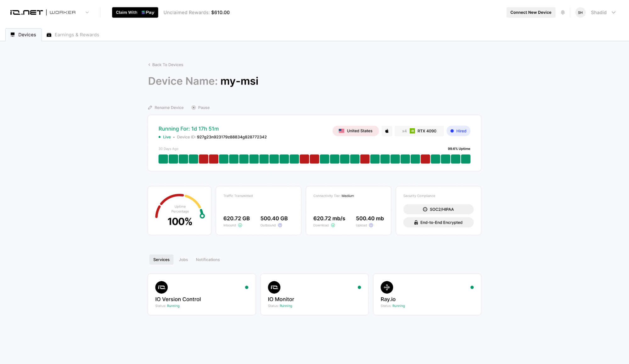Viewport: 629px width, 364px height.
Task: Click the SH user avatar
Action: pyautogui.click(x=580, y=13)
